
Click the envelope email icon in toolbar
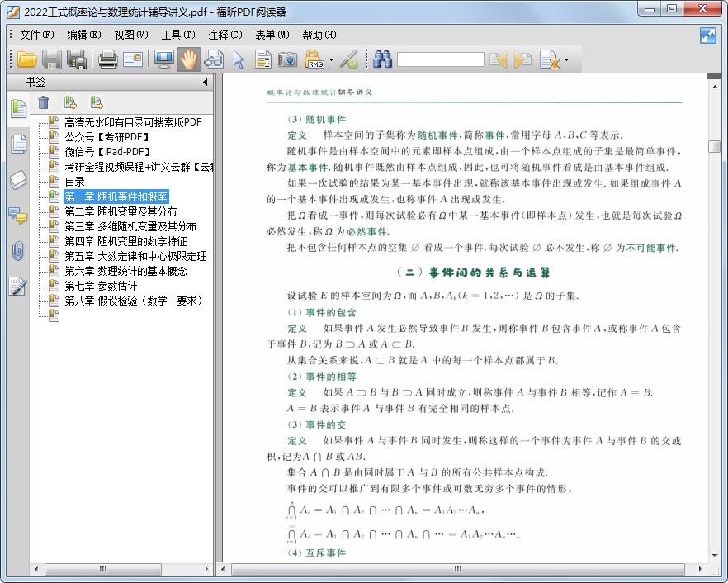[133, 59]
